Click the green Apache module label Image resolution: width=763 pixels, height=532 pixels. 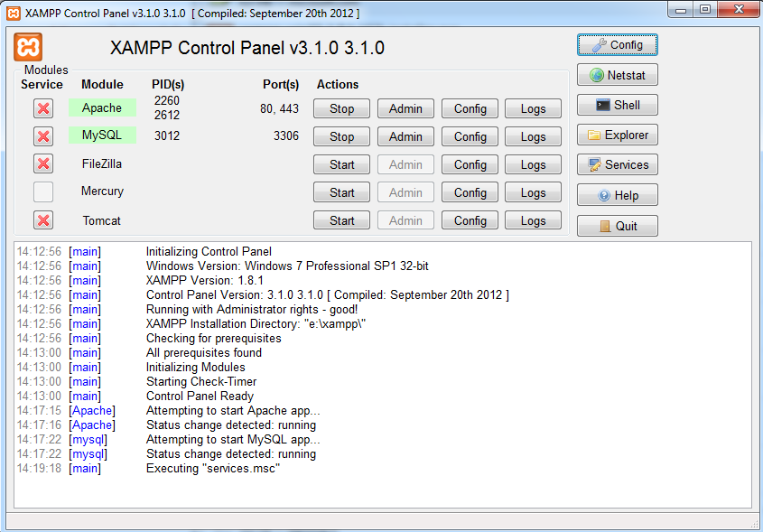[x=102, y=107]
